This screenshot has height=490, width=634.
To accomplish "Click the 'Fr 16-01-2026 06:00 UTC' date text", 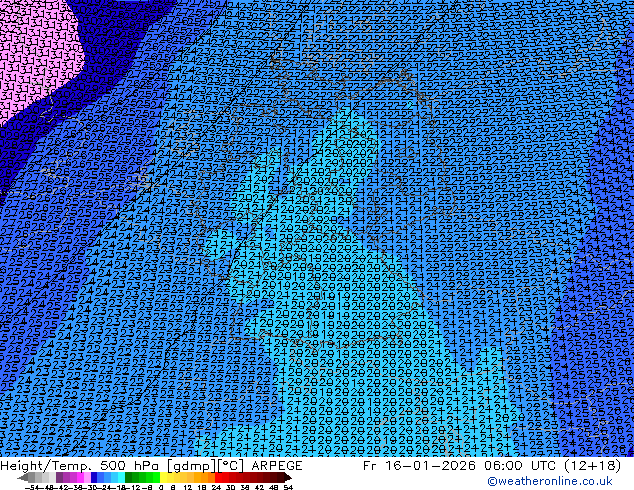I will [x=460, y=466].
